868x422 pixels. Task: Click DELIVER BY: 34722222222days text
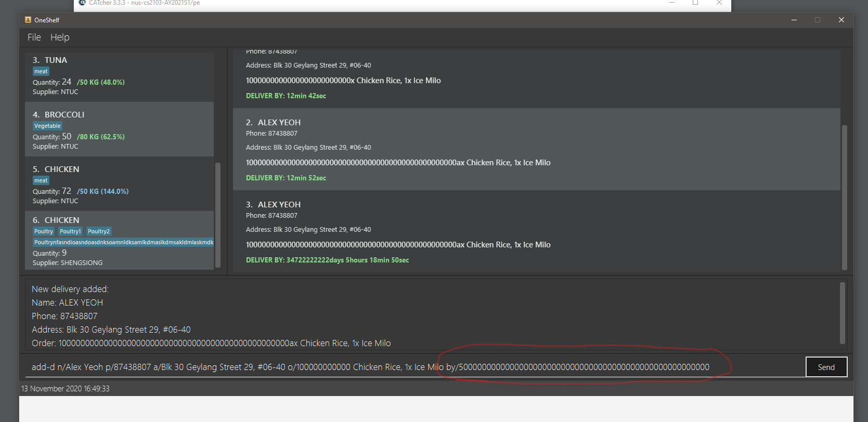328,260
